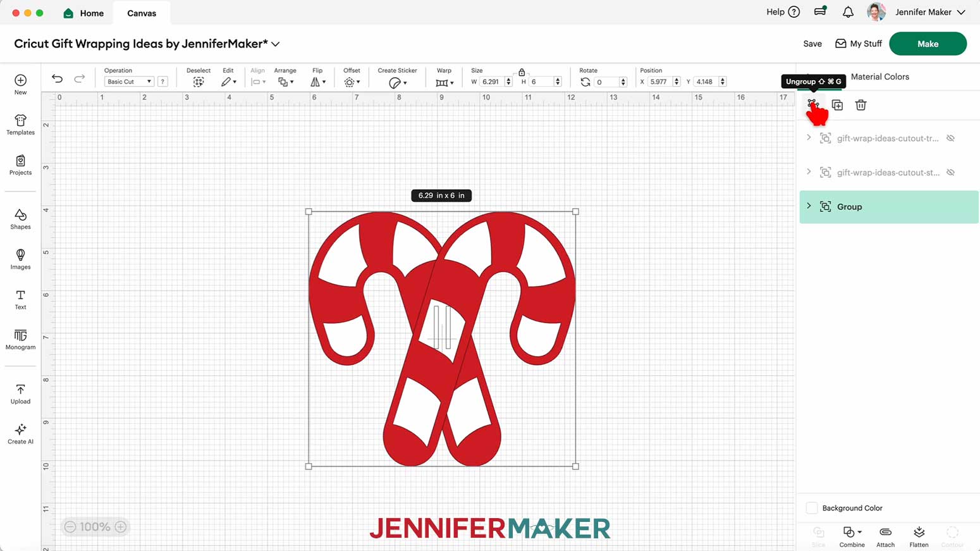Open the Projects panel
The width and height of the screenshot is (980, 551).
[20, 165]
